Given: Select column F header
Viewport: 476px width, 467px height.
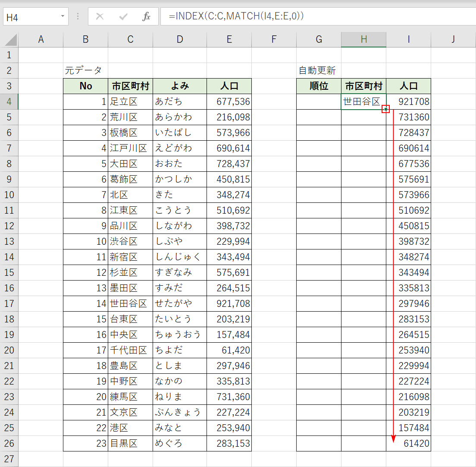Looking at the screenshot, I should (274, 40).
